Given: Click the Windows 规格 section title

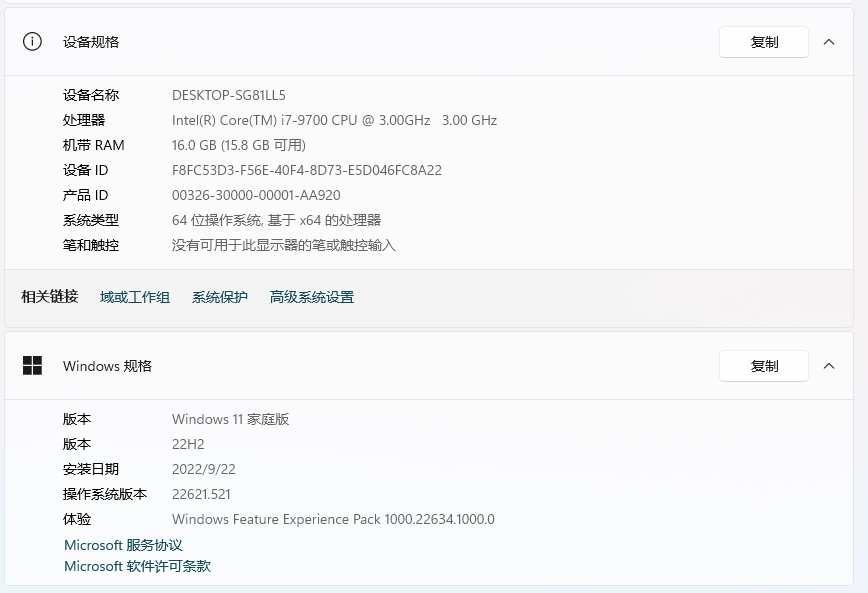Looking at the screenshot, I should 107,366.
